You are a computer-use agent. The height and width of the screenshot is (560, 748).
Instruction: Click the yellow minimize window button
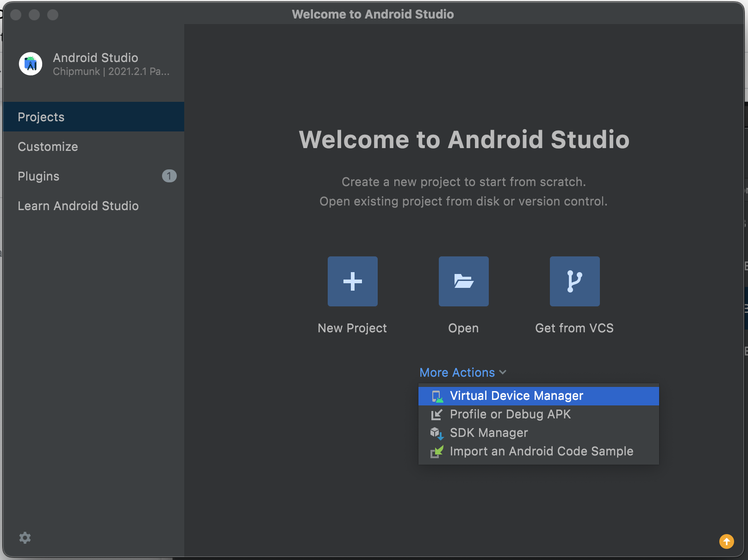click(34, 15)
